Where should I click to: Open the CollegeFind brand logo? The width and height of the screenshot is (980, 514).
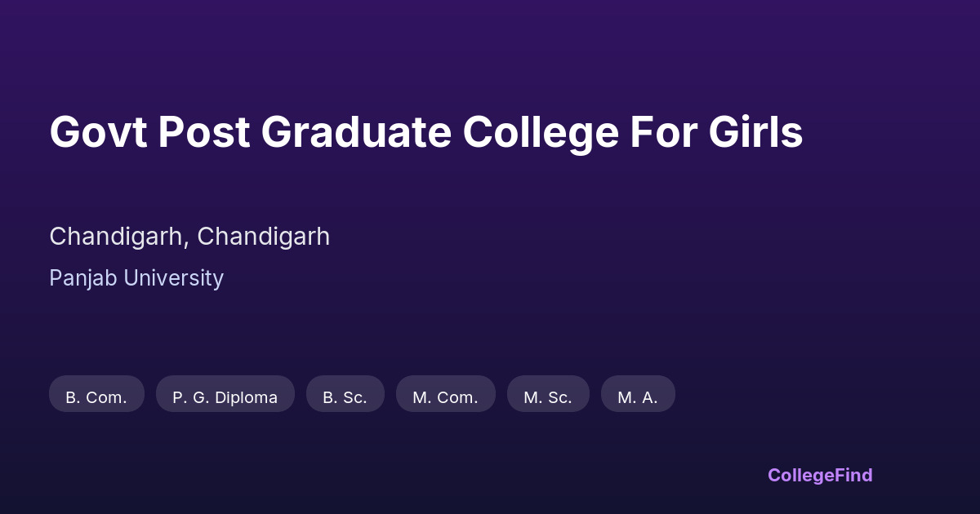pos(820,475)
